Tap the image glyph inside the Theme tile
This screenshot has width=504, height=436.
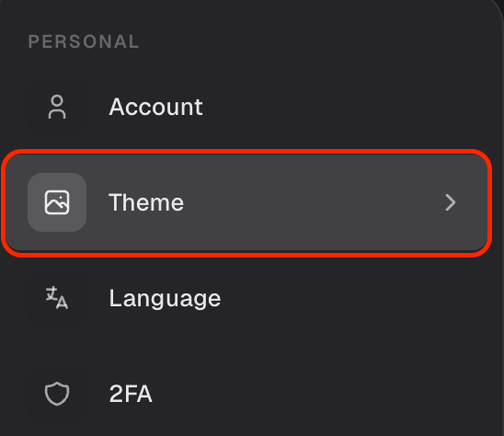[57, 202]
